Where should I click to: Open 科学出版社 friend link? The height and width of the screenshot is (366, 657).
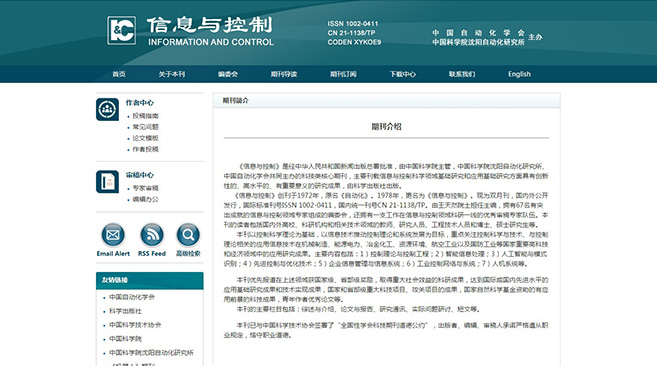pos(125,311)
